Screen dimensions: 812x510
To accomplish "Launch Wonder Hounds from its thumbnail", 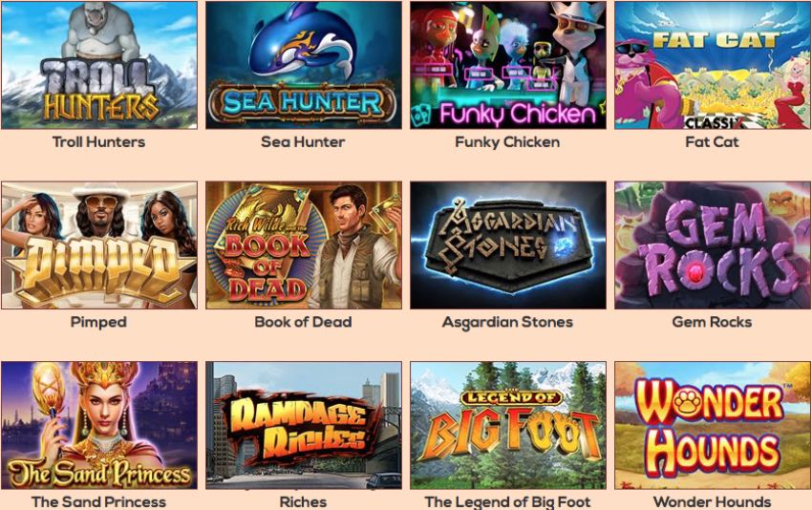I will click(713, 425).
